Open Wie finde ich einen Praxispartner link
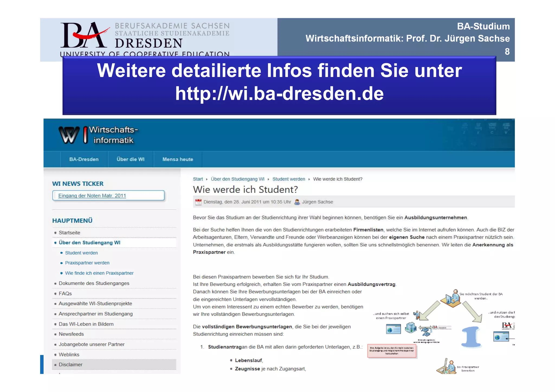 coord(99,273)
